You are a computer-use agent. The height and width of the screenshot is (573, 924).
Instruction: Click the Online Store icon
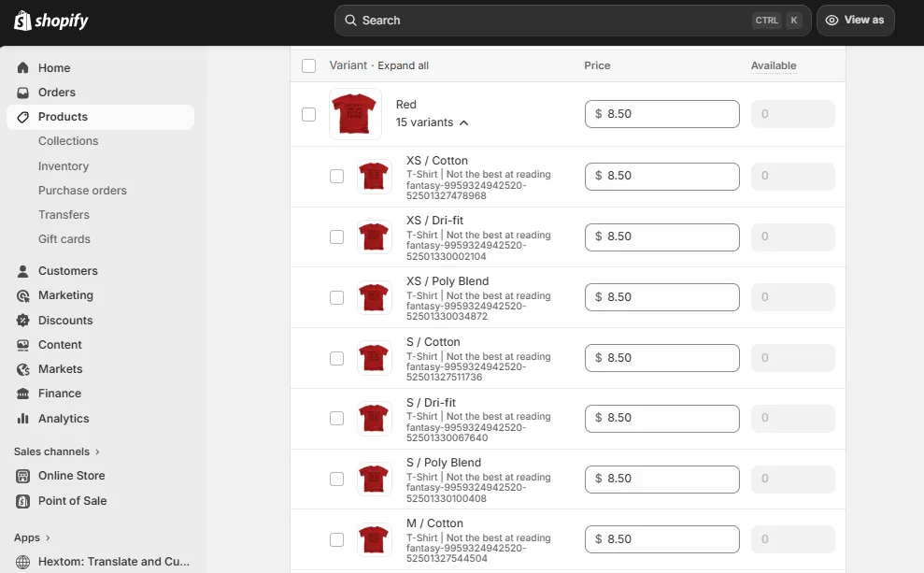(23, 476)
